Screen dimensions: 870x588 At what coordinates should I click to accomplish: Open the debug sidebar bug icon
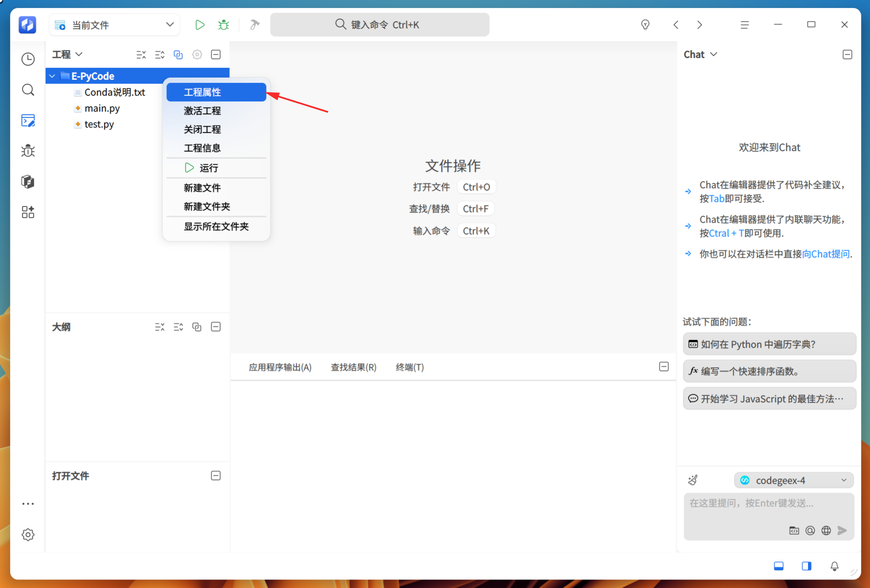tap(28, 151)
